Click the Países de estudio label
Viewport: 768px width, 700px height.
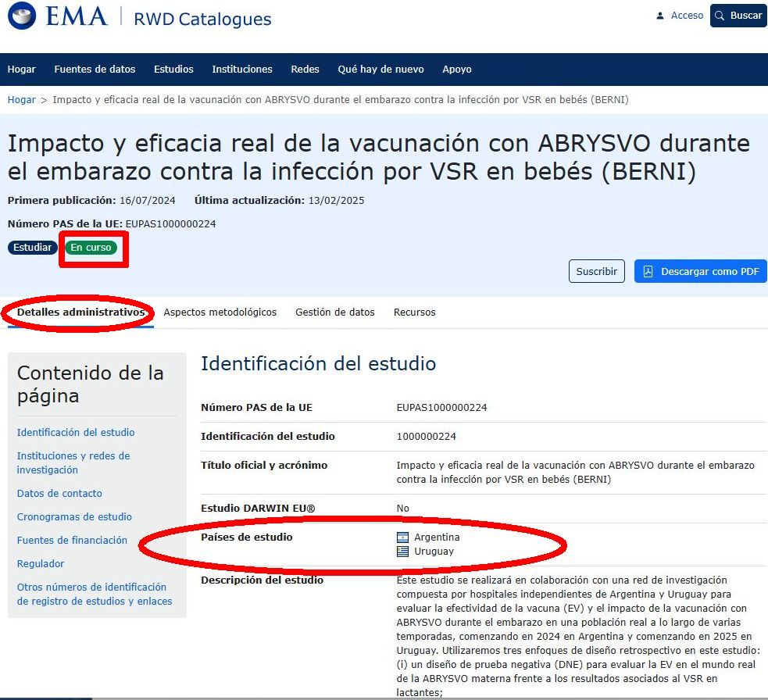246,537
